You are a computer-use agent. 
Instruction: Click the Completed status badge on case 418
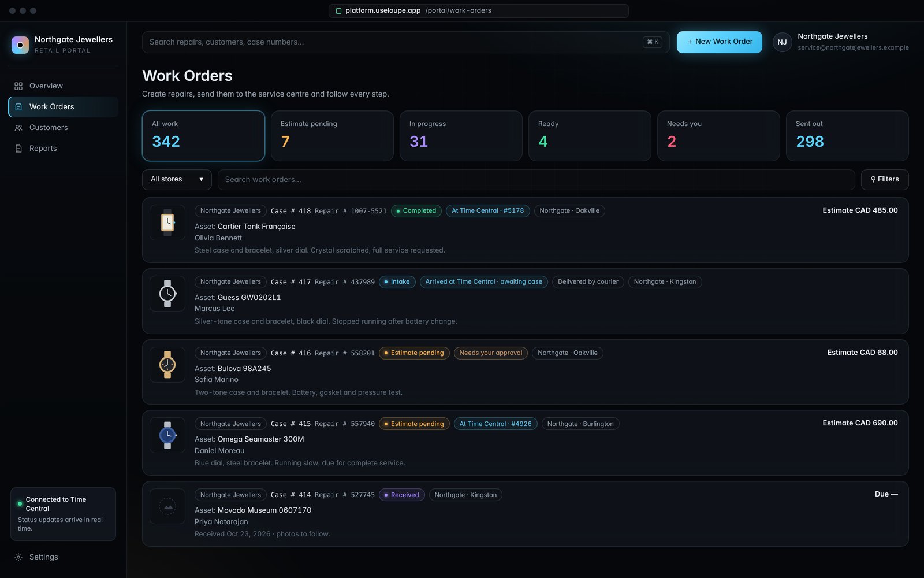click(416, 211)
